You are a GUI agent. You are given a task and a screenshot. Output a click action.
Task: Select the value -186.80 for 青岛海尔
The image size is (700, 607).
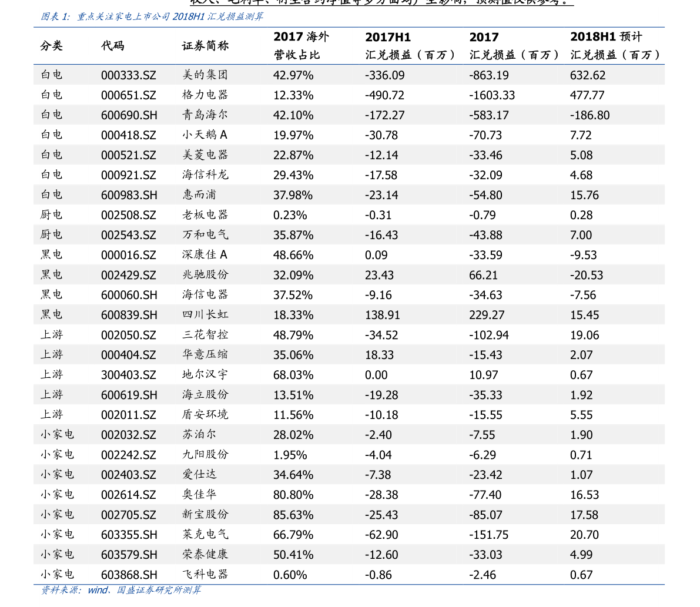[590, 115]
